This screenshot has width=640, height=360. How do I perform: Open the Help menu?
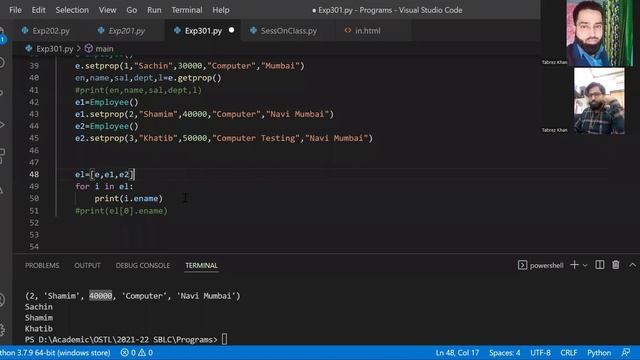point(220,10)
